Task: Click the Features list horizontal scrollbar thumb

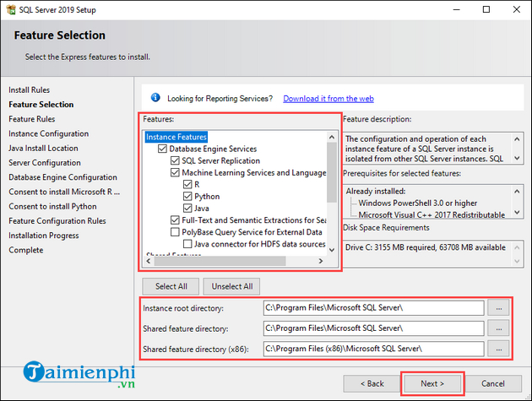Action: click(x=220, y=261)
